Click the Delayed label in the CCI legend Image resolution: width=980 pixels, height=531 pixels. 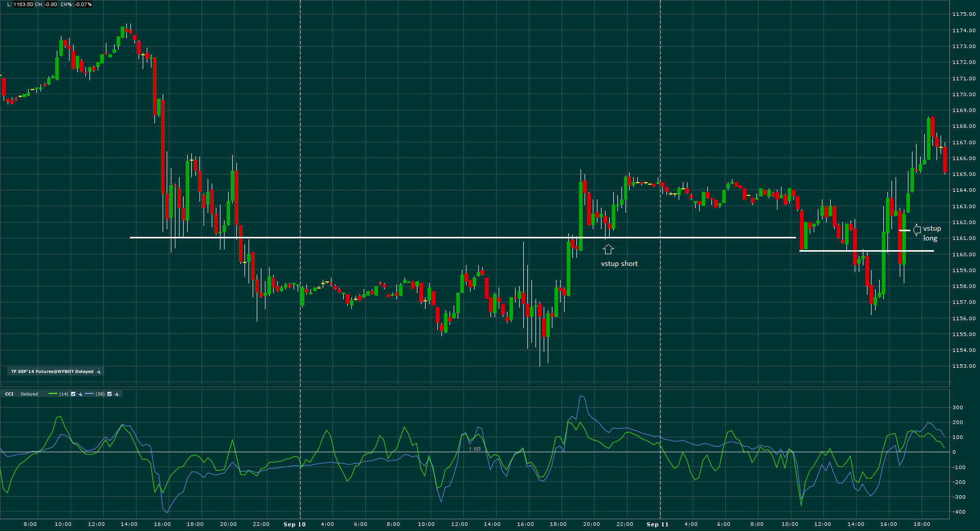[29, 394]
